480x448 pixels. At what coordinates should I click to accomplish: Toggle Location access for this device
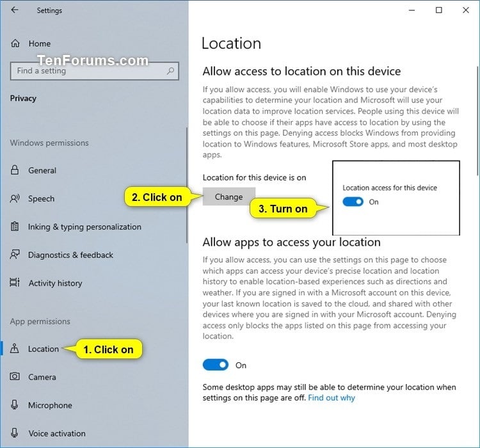coord(353,202)
